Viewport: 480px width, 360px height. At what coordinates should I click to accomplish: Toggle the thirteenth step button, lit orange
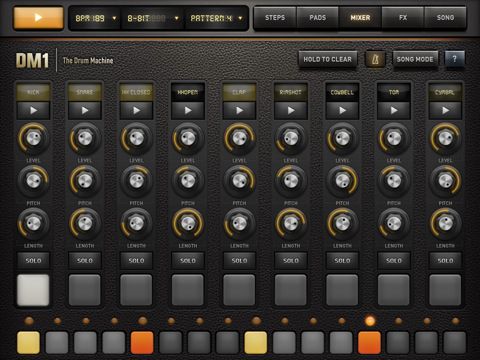click(369, 342)
